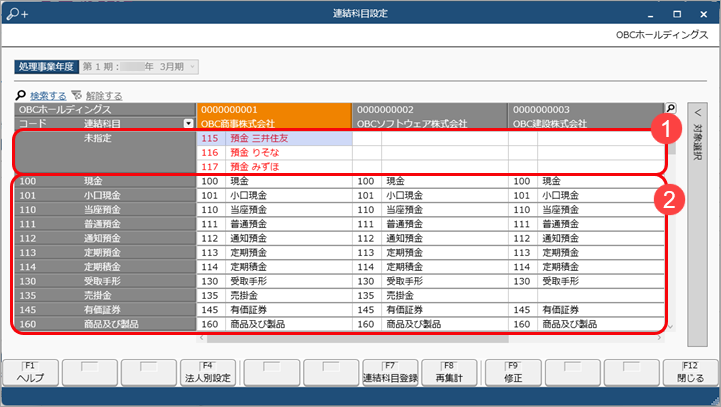Click the 101 小口現金 consolidated account row header
Viewport: 721px width, 407px height.
point(105,195)
